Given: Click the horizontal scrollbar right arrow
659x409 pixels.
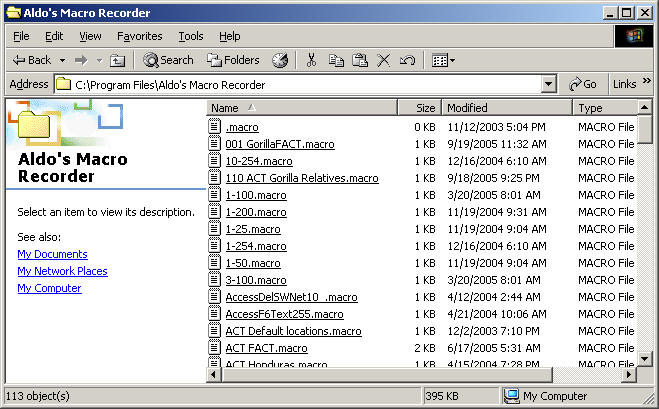Looking at the screenshot, I should [x=629, y=374].
